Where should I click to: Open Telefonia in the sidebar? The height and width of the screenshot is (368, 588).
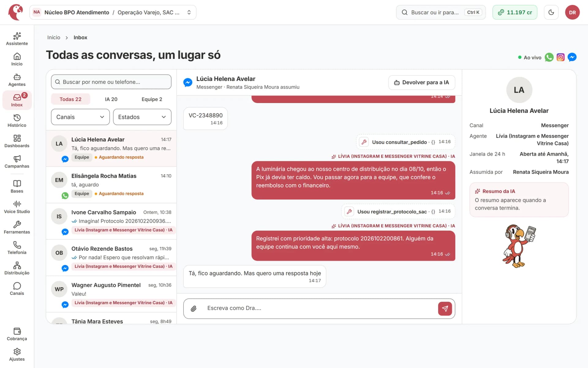click(17, 248)
